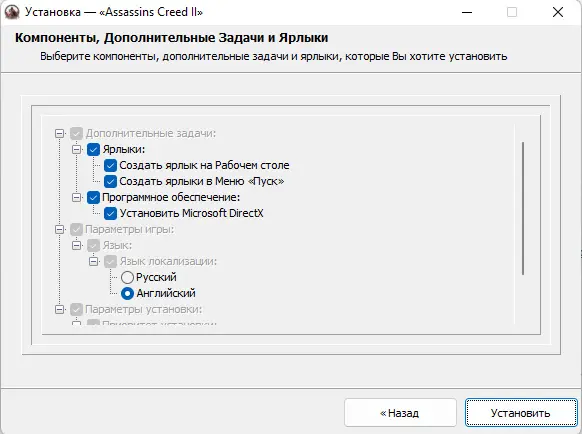Click the disabled Параметры установки checkbox
This screenshot has width=582, height=434.
pos(76,309)
